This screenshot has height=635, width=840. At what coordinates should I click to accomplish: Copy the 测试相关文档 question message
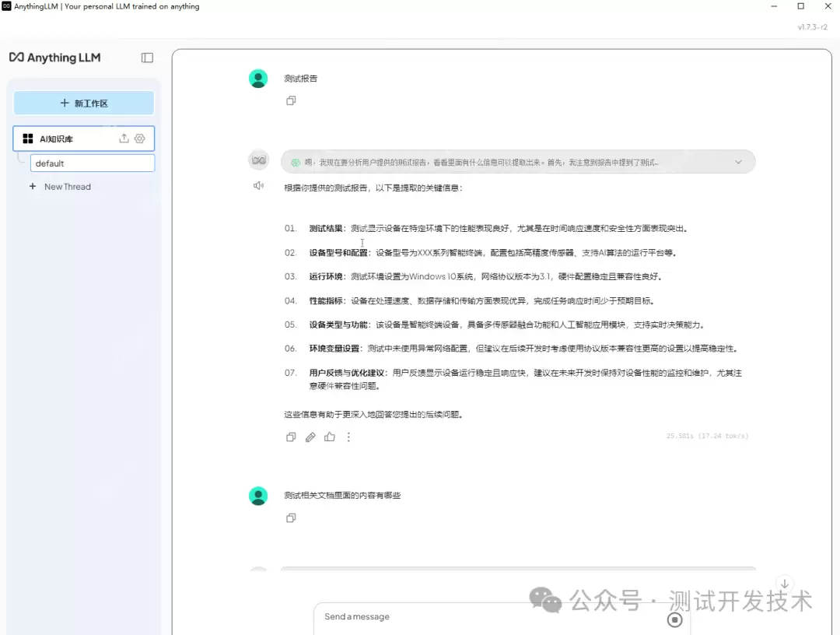[291, 517]
